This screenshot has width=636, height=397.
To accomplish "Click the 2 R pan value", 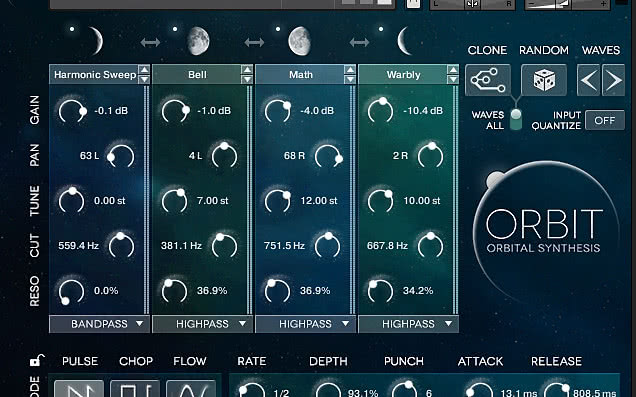I will click(400, 156).
